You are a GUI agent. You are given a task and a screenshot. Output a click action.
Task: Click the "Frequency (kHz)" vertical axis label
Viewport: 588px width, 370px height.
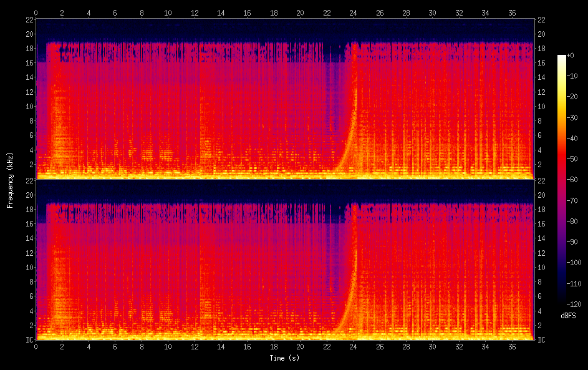tap(10, 180)
